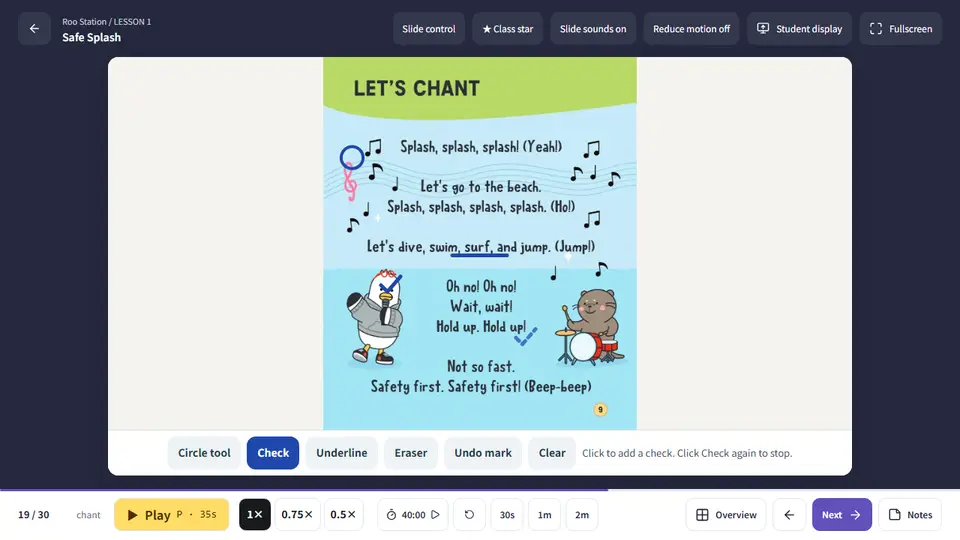Clear all marks on the slide

(552, 453)
